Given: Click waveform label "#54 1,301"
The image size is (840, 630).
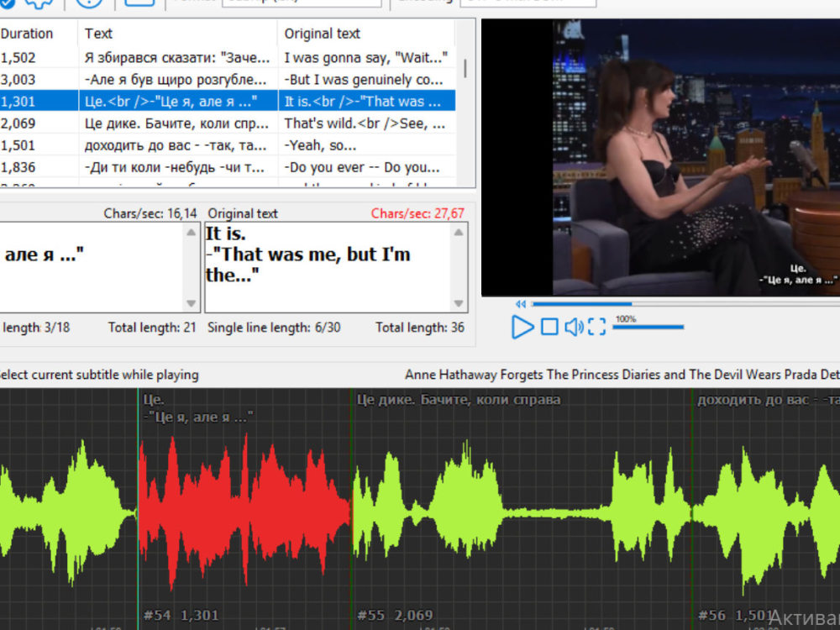Looking at the screenshot, I should pos(181,615).
